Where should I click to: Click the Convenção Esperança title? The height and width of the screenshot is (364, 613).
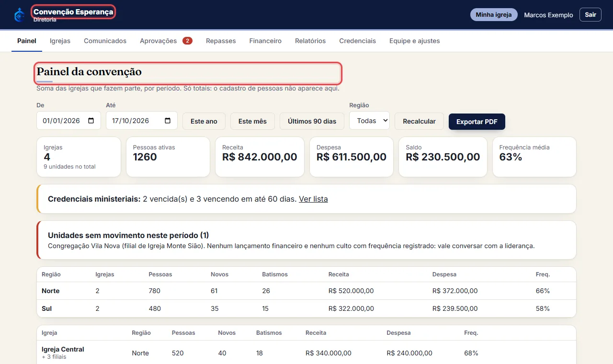click(x=73, y=12)
